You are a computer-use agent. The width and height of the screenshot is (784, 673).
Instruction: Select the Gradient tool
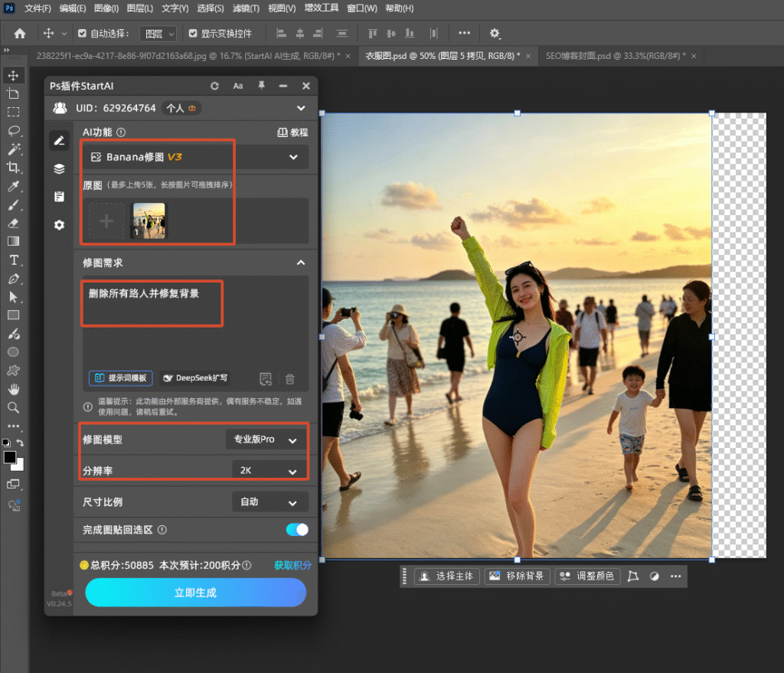[x=14, y=241]
